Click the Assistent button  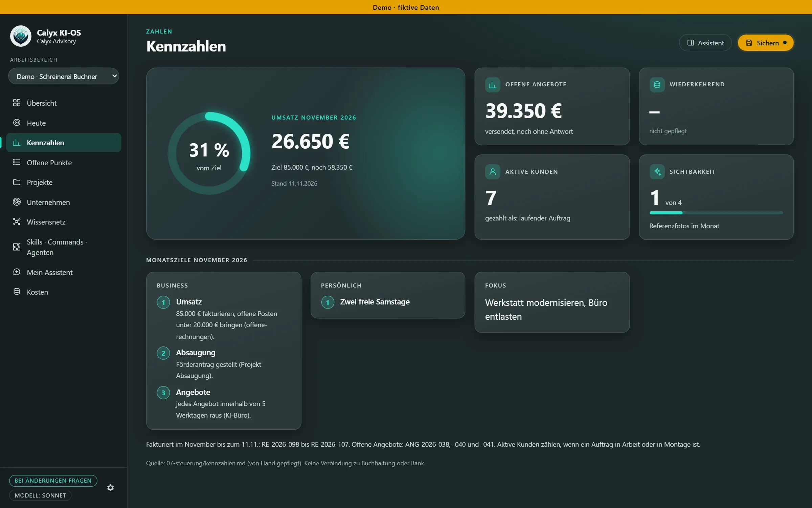(705, 43)
